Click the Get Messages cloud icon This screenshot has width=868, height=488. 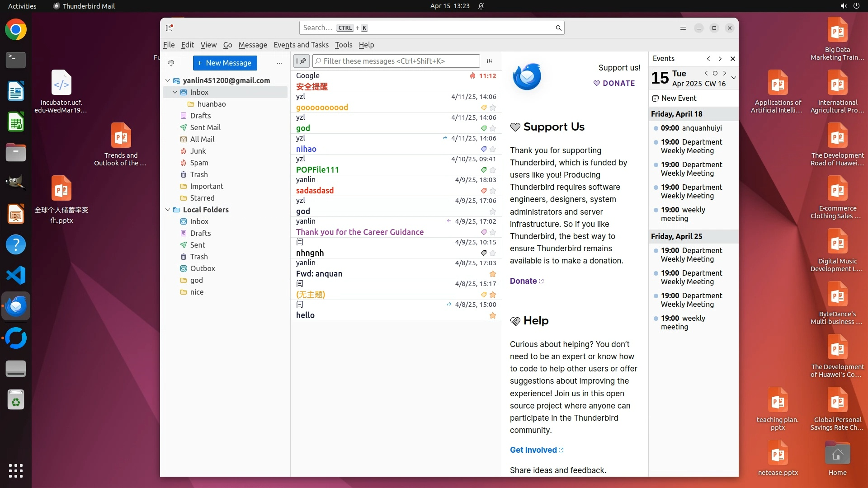[x=171, y=63]
